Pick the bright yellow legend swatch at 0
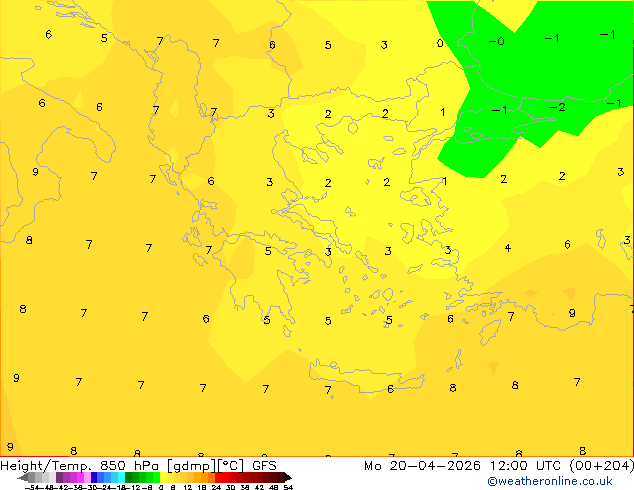The height and width of the screenshot is (490, 634). click(163, 477)
